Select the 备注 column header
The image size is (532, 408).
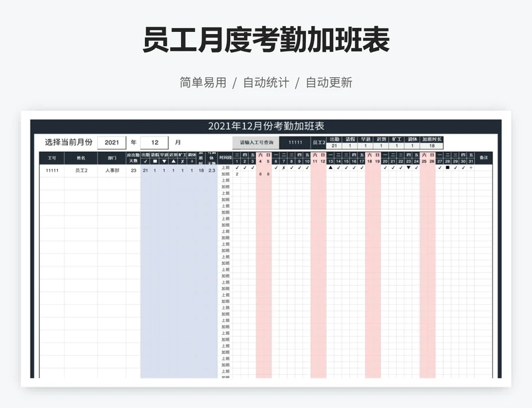483,158
